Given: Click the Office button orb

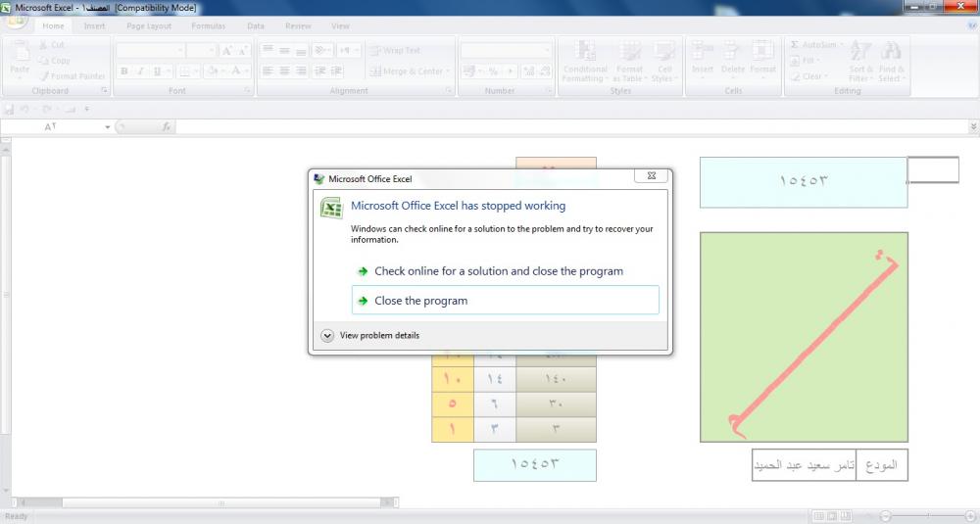Looking at the screenshot, I should (17, 22).
